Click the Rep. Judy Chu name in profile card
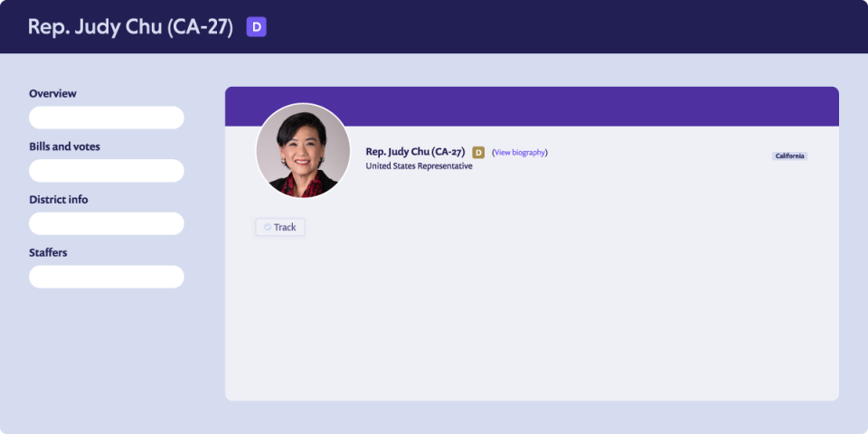Viewport: 868px width, 434px height. (x=415, y=152)
